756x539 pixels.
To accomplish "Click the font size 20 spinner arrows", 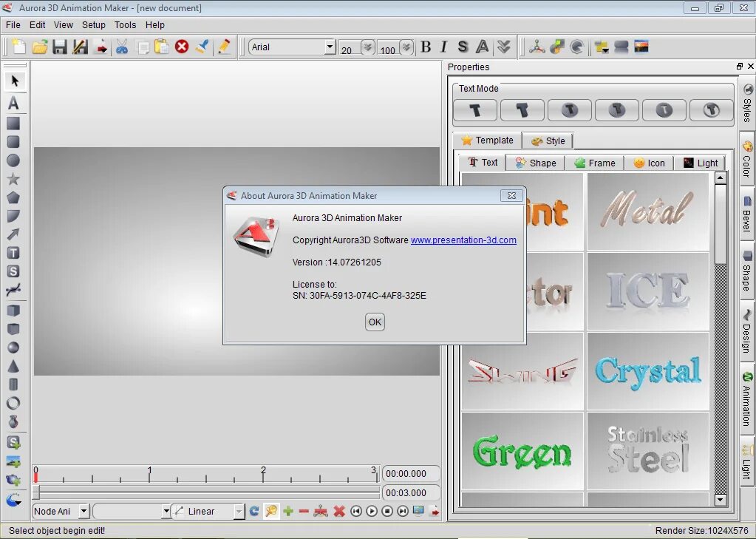I will pos(368,47).
